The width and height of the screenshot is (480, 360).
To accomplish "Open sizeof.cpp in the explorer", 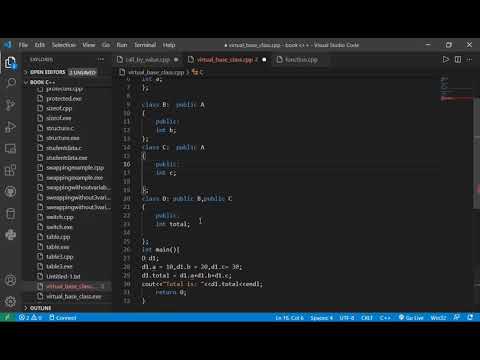I will pos(59,108).
